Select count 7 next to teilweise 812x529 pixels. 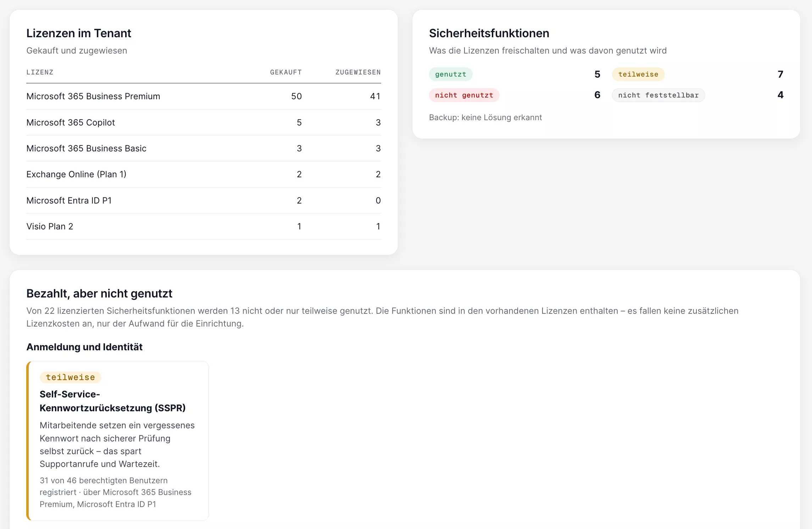[780, 74]
